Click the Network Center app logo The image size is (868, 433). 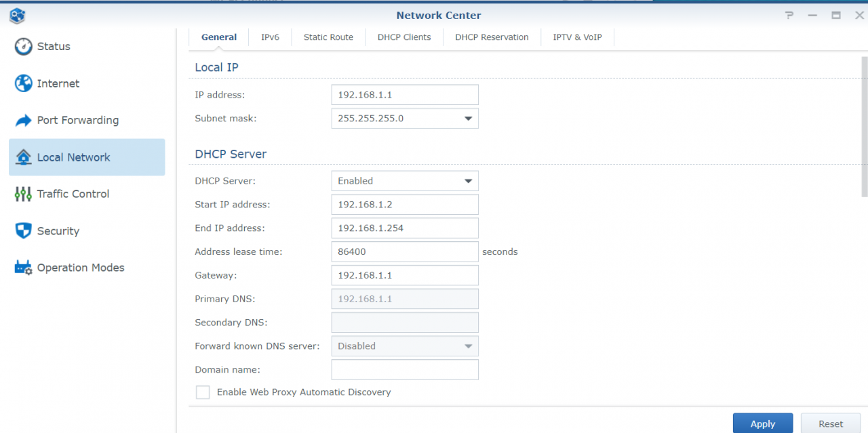pos(17,15)
